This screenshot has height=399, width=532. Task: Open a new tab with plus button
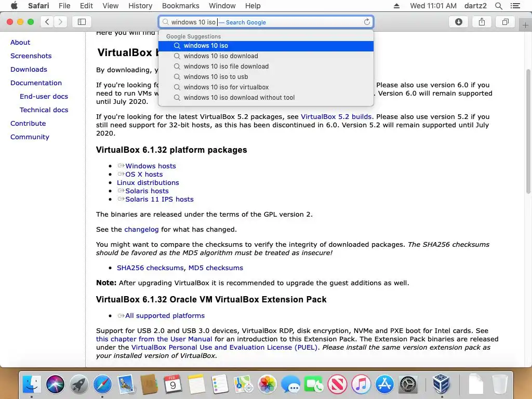[x=525, y=25]
